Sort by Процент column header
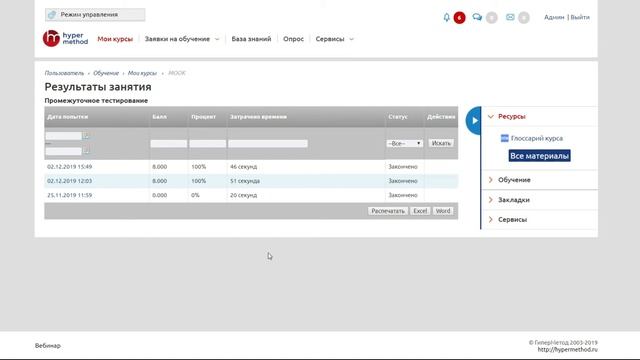The height and width of the screenshot is (360, 640). 203,117
